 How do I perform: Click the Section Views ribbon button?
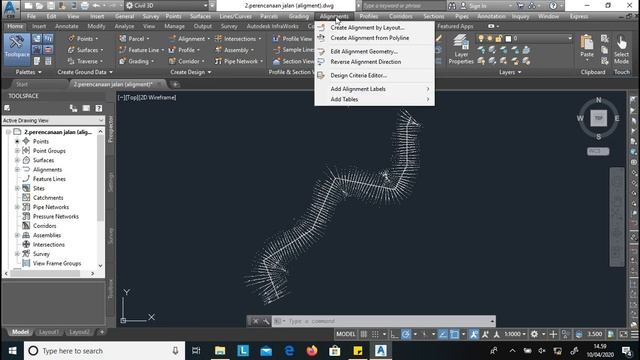[x=293, y=61]
